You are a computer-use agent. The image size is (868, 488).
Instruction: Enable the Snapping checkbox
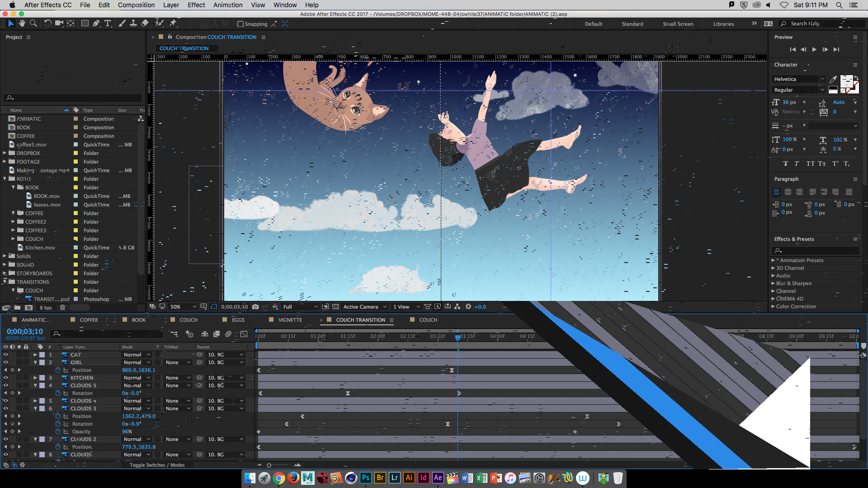(x=241, y=24)
